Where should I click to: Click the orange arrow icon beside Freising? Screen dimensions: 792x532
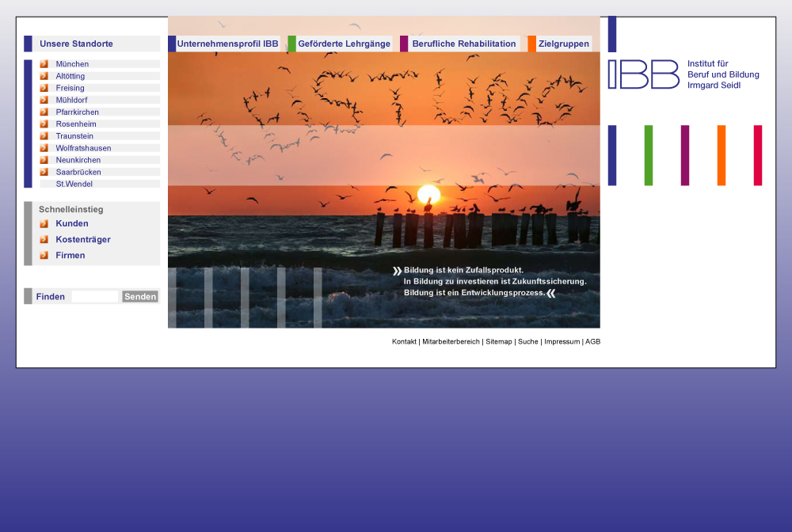pos(44,88)
